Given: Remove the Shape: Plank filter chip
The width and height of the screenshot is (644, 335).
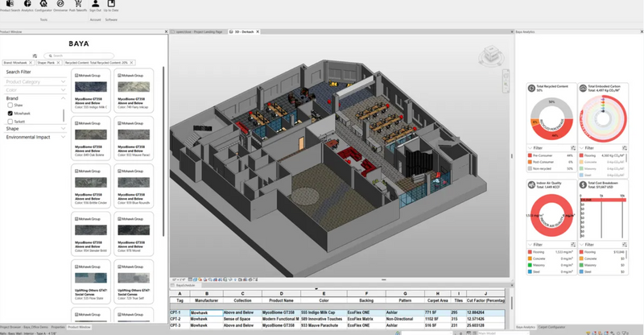Looking at the screenshot, I should pos(58,63).
